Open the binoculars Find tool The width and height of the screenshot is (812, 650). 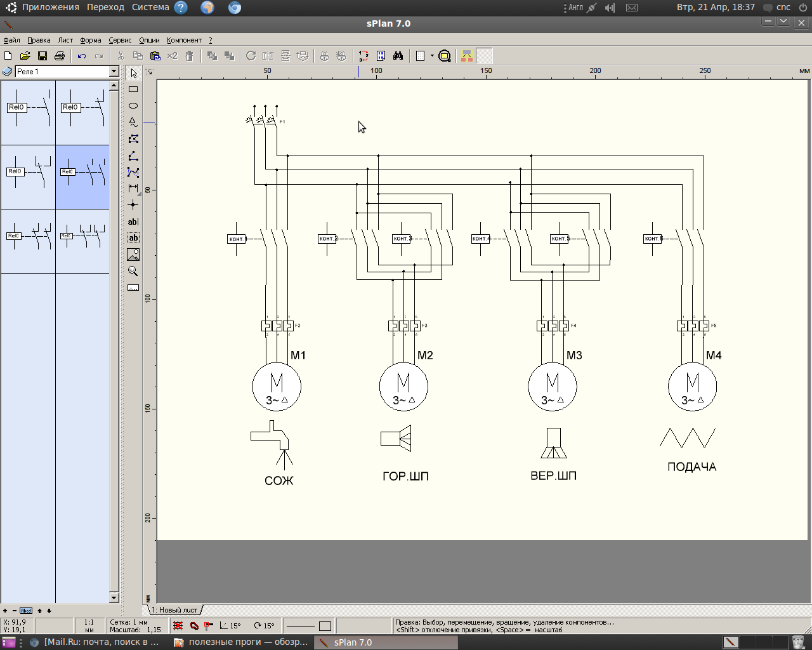398,56
